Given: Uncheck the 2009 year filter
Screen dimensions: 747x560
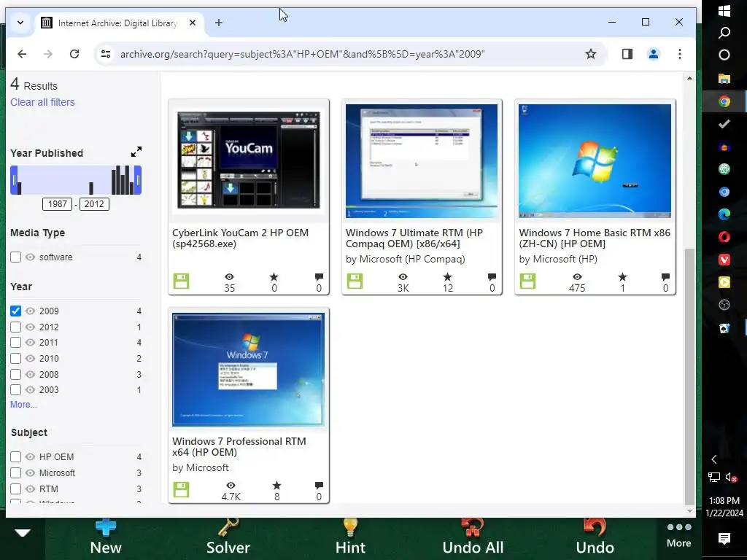Looking at the screenshot, I should (x=16, y=311).
